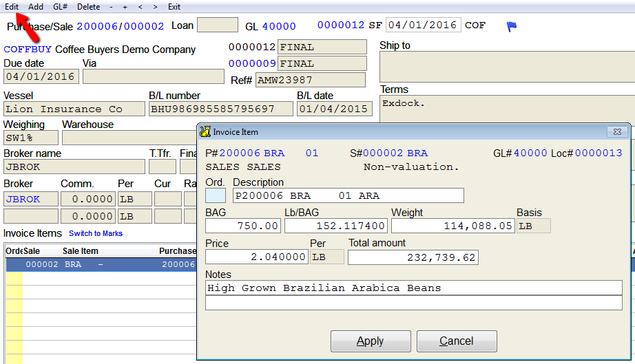Click the Purchase column header

coord(178,250)
